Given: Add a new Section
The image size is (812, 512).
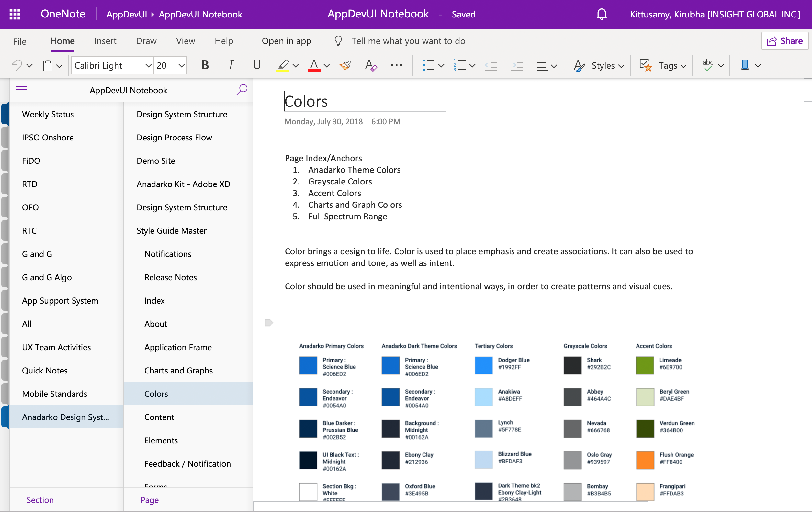Looking at the screenshot, I should coord(36,500).
